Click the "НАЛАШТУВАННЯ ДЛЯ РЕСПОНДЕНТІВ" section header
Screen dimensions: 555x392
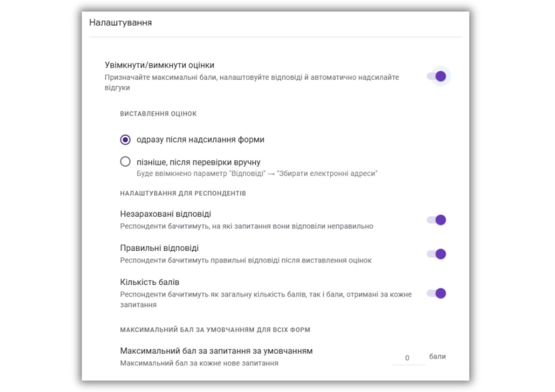click(183, 193)
